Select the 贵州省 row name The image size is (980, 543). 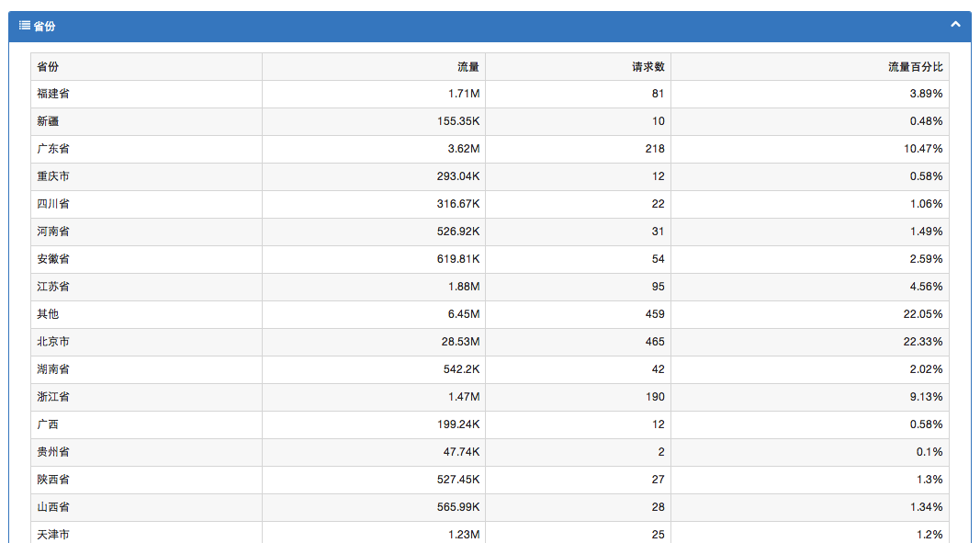(53, 452)
